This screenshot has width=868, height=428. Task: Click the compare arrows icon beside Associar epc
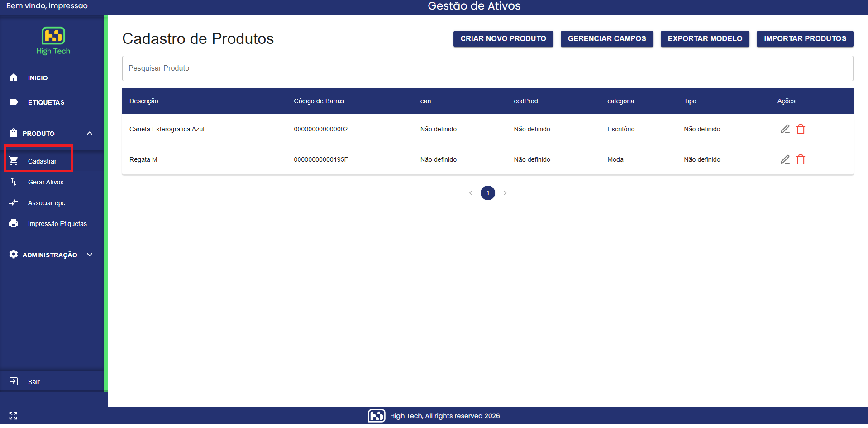(x=14, y=202)
